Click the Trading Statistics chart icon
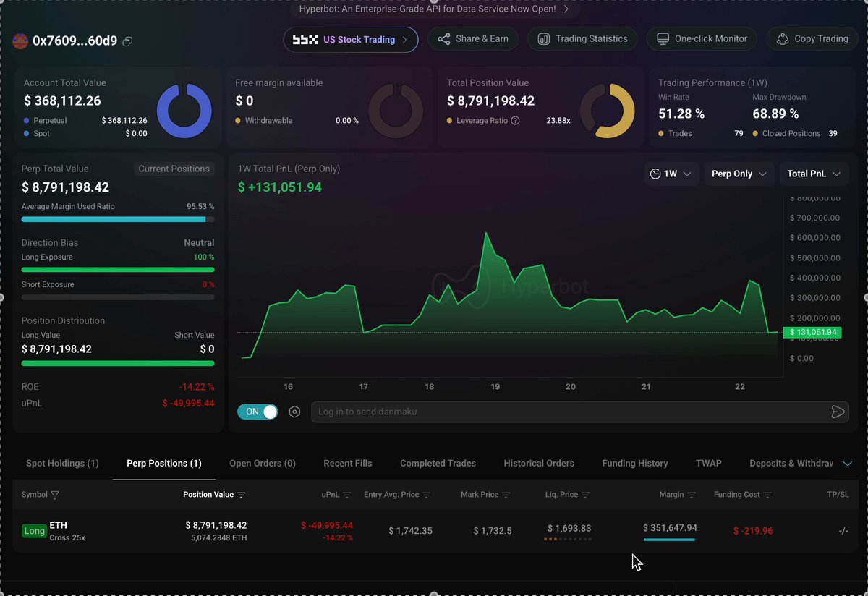 click(543, 39)
